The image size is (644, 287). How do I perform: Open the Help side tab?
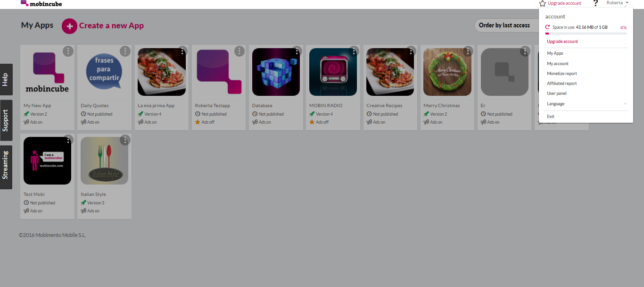(6, 80)
